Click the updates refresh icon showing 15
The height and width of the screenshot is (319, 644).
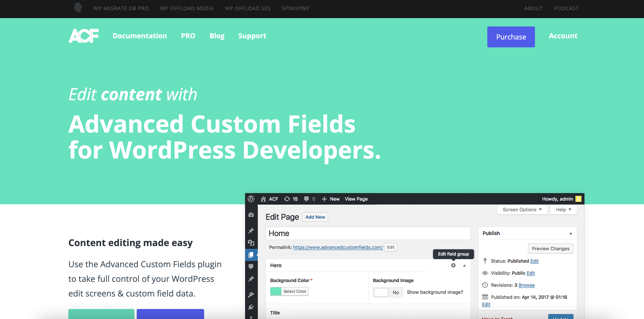tap(287, 199)
